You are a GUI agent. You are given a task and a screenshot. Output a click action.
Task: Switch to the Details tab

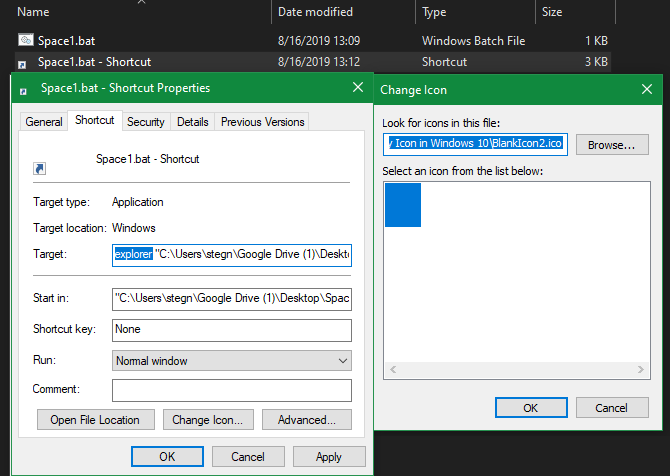pos(193,122)
